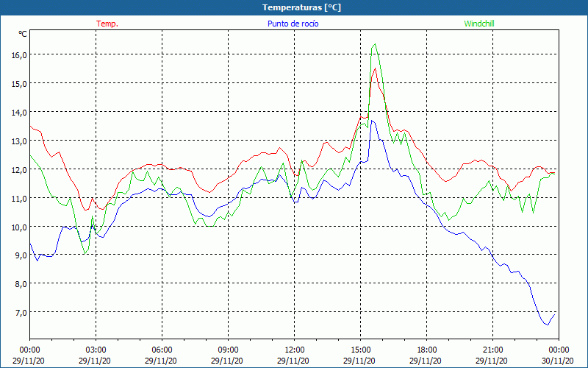
Task: Click the 12:00 time axis label
Action: tap(295, 350)
